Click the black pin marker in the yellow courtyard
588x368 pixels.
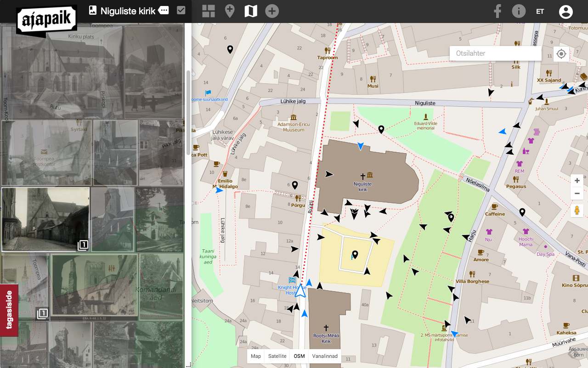coord(355,255)
